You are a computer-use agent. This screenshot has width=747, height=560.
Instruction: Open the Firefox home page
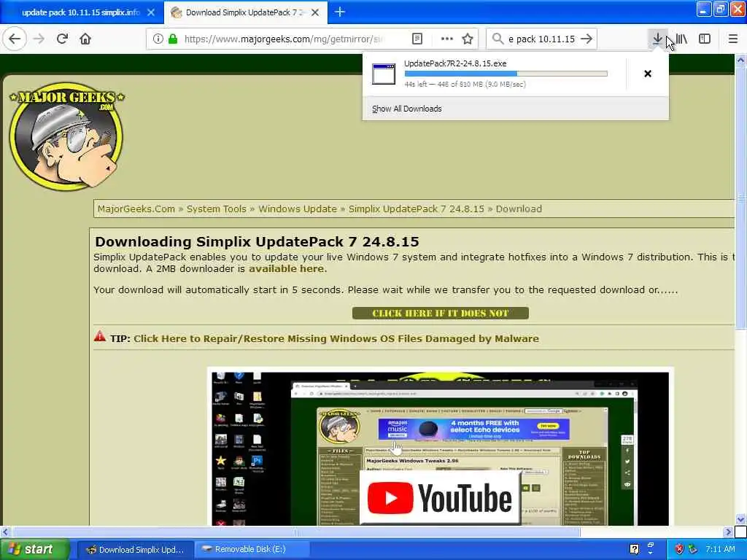[x=85, y=39]
